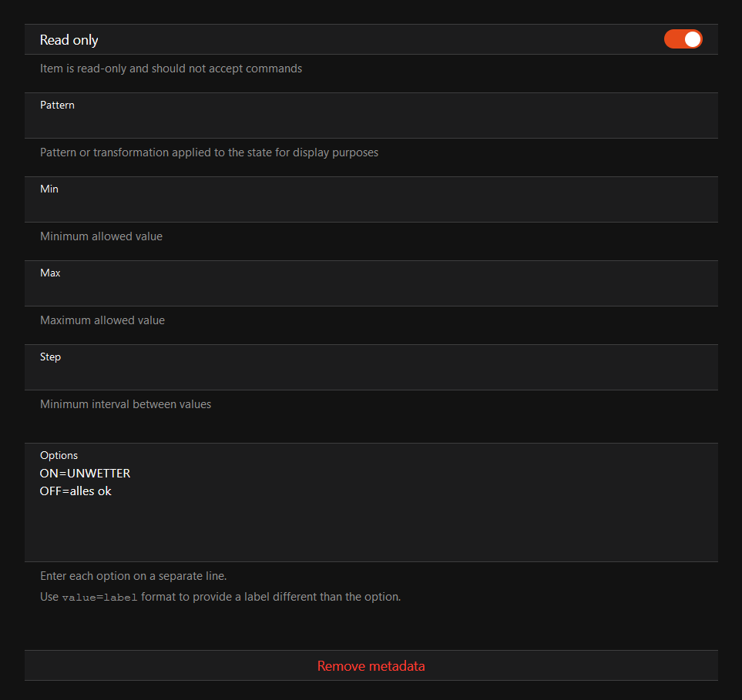Click the Maximum allowed value hint
742x700 pixels.
102,320
